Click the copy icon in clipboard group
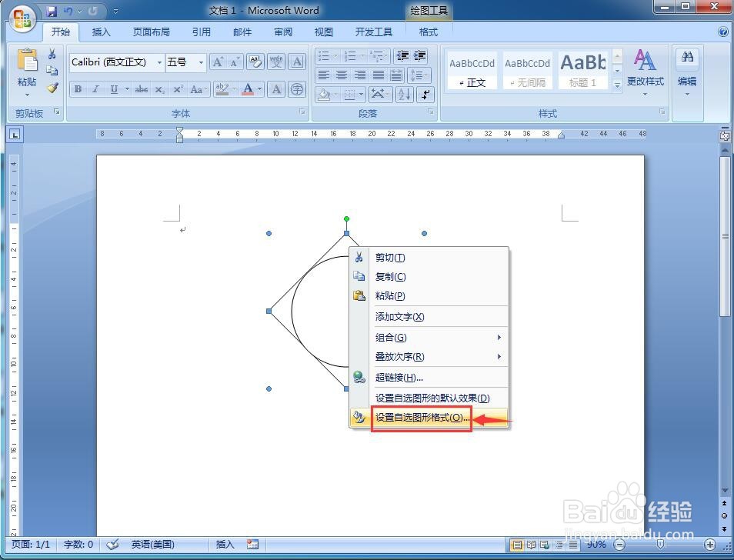This screenshot has height=560, width=734. 52,70
